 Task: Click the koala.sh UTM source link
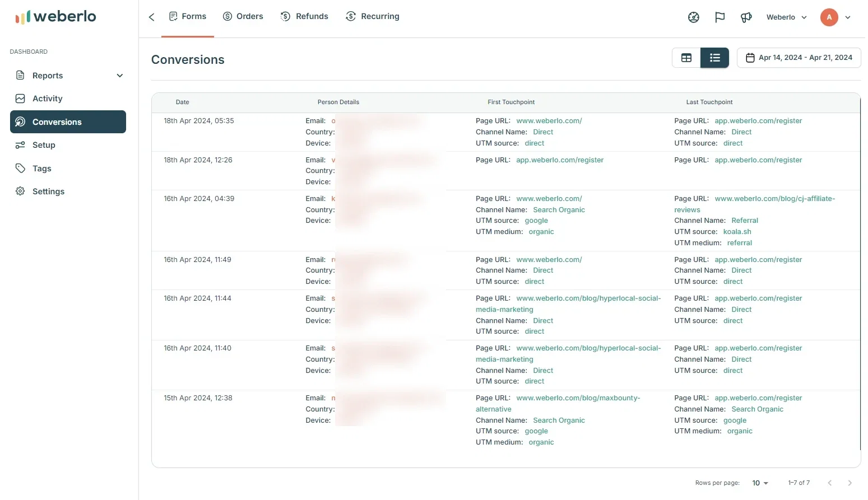pos(737,232)
